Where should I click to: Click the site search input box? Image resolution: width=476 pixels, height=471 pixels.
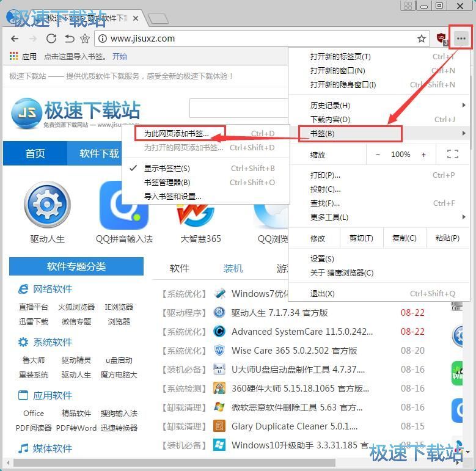pos(238,108)
